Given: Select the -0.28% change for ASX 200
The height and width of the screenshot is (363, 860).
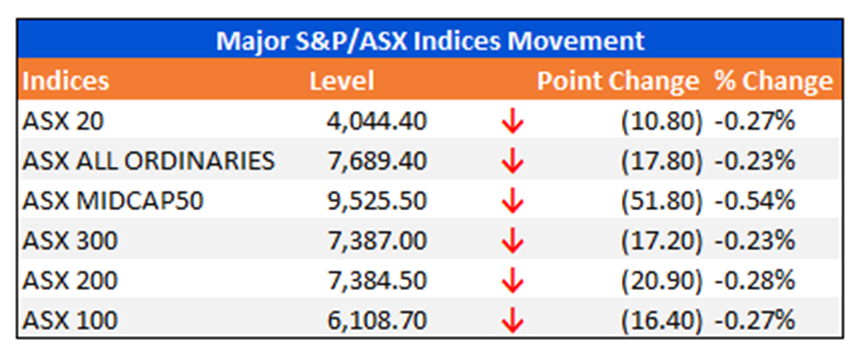Looking at the screenshot, I should 755,281.
